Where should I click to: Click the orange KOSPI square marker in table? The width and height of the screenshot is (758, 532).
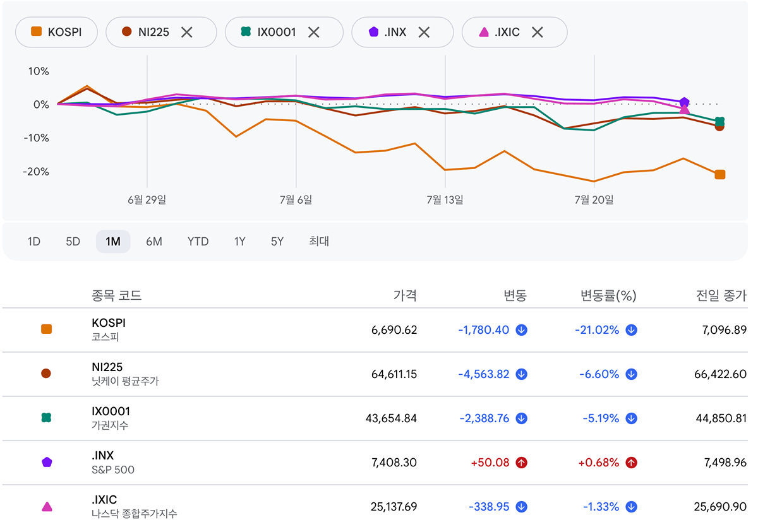tap(46, 329)
